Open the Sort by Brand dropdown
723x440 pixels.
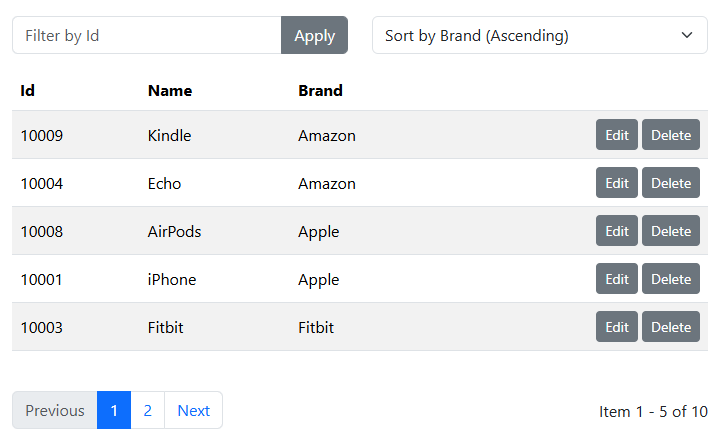tap(539, 35)
